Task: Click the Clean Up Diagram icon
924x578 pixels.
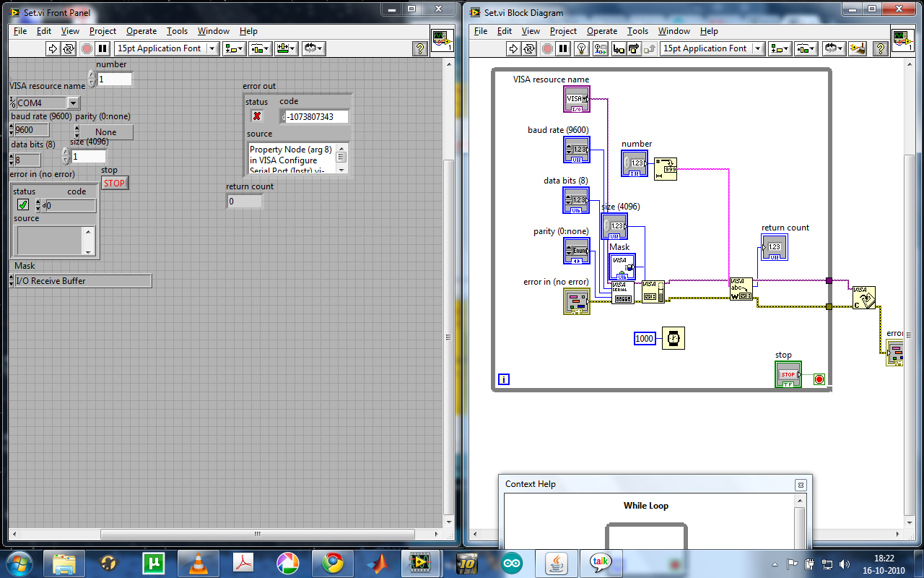Action: [858, 48]
